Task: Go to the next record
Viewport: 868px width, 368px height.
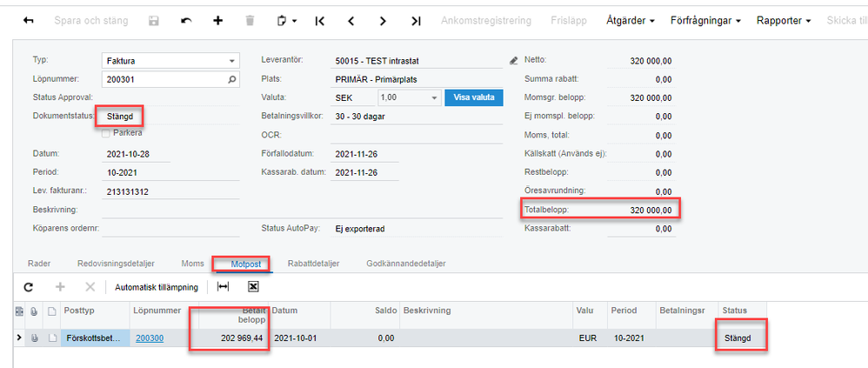Action: (383, 20)
